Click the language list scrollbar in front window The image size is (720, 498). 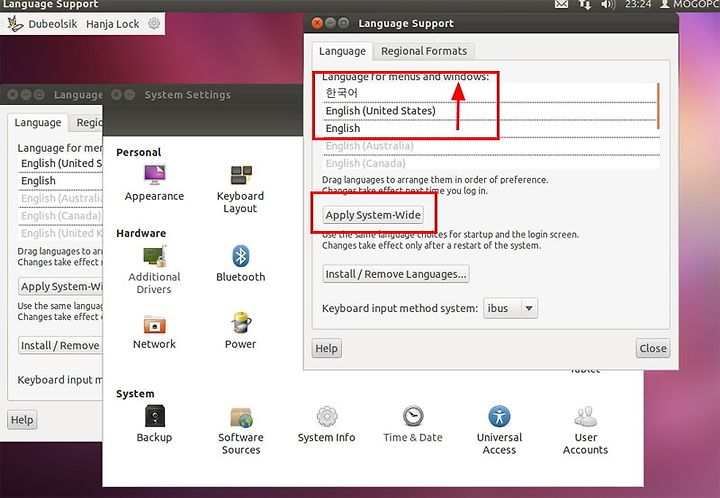(658, 106)
